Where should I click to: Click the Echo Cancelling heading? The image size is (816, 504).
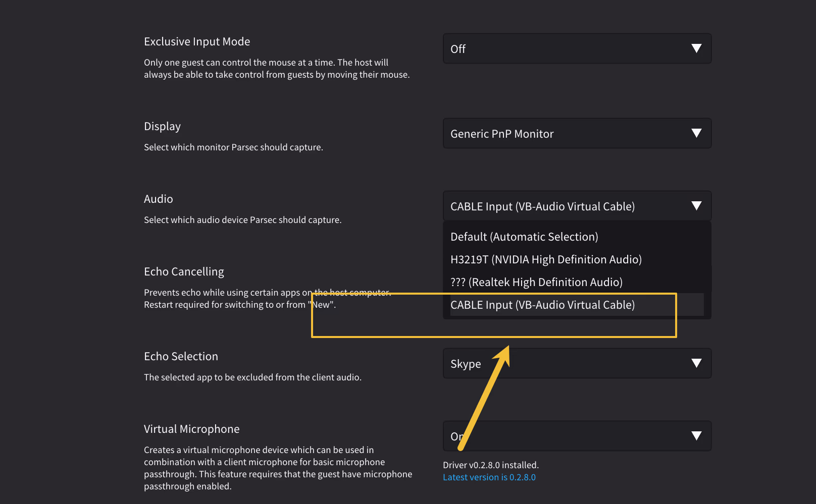(184, 272)
